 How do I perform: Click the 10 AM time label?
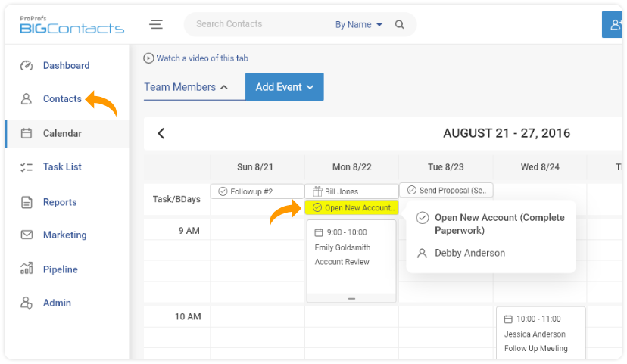[188, 316]
